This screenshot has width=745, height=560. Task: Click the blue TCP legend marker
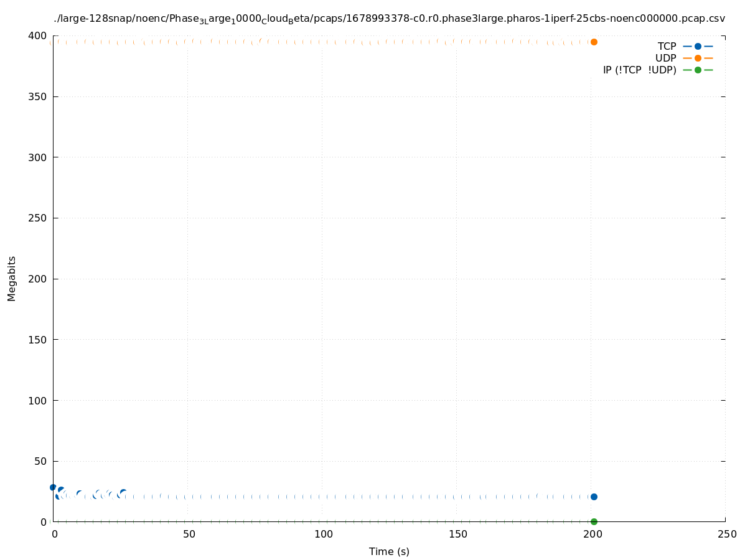698,46
